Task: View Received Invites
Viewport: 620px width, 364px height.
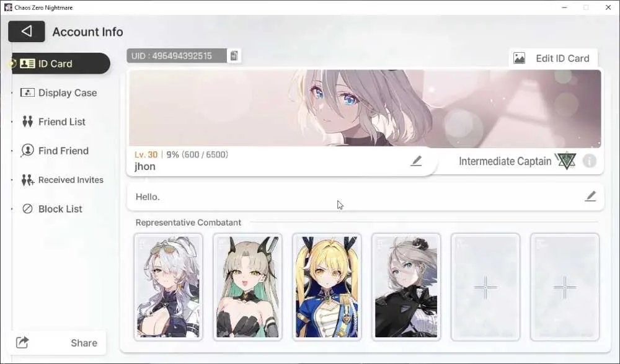Action: point(63,180)
